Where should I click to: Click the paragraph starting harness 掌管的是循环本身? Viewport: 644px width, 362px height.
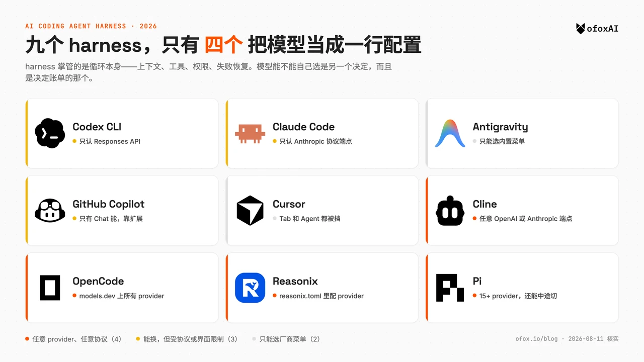[x=208, y=72]
